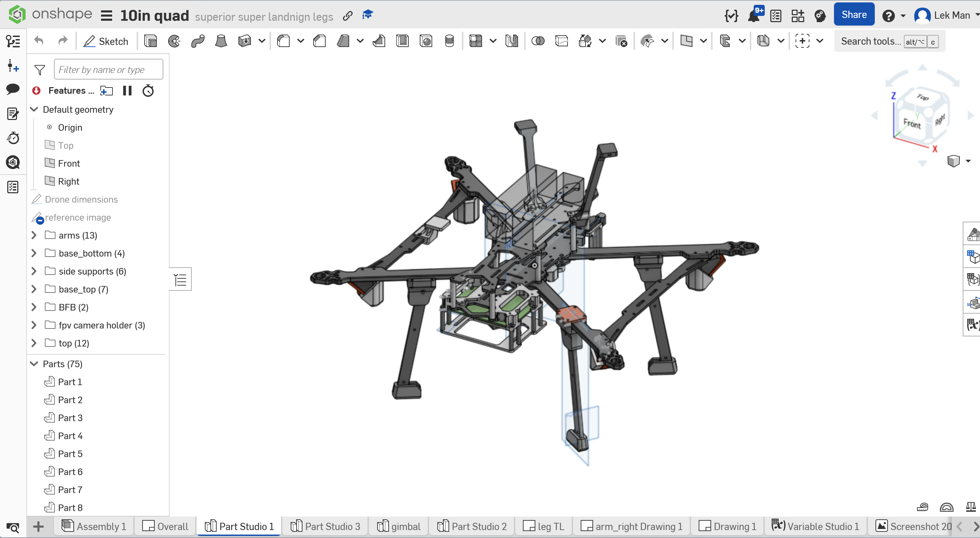
Task: Open the Shell tool
Action: (402, 41)
